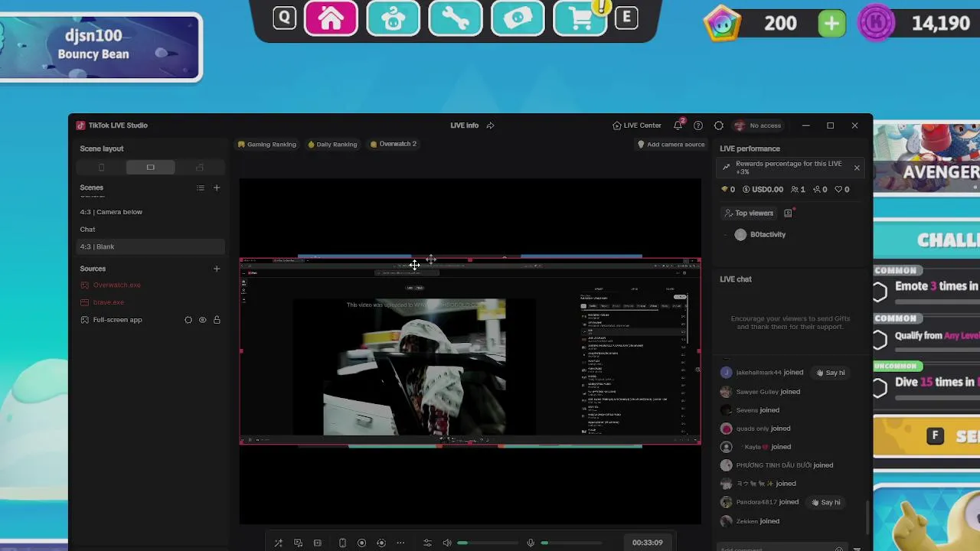This screenshot has width=980, height=551.
Task: Open the audio mixer settings icon
Action: pos(427,543)
